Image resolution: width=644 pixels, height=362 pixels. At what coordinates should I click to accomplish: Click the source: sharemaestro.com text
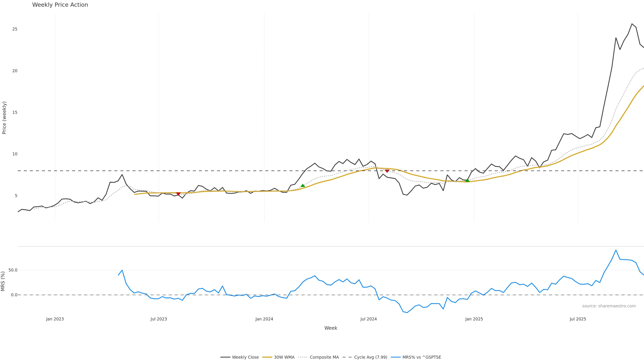tap(609, 306)
